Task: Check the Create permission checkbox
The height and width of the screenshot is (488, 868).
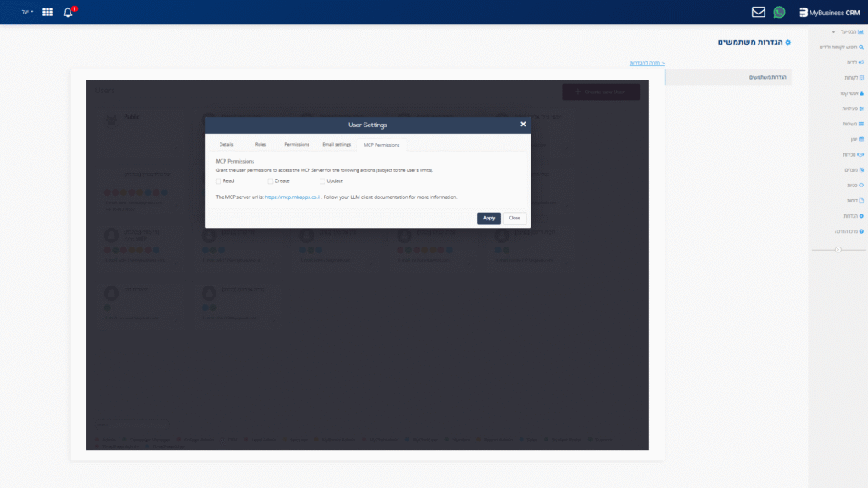Action: tap(270, 180)
